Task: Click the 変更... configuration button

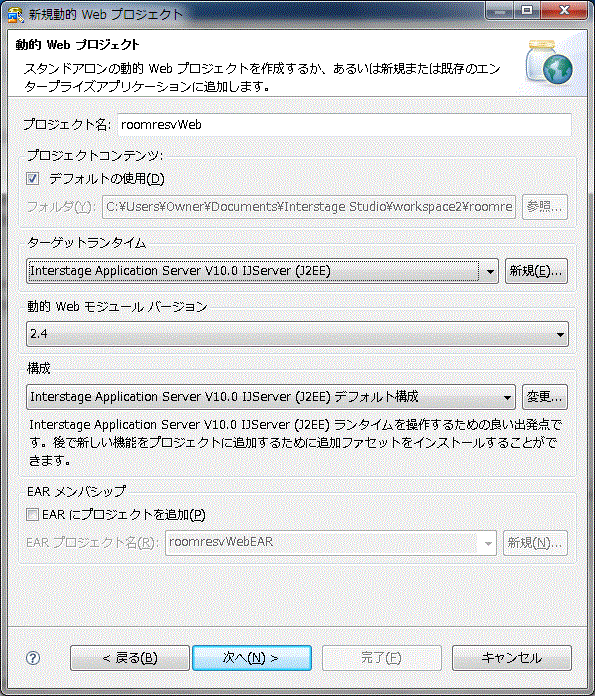Action: pos(544,397)
